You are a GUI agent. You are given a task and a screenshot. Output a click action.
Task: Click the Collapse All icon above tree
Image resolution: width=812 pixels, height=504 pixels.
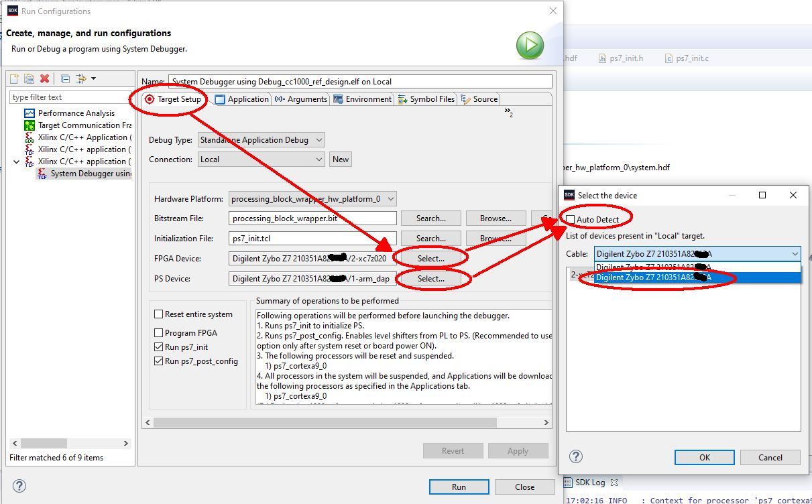coord(65,78)
